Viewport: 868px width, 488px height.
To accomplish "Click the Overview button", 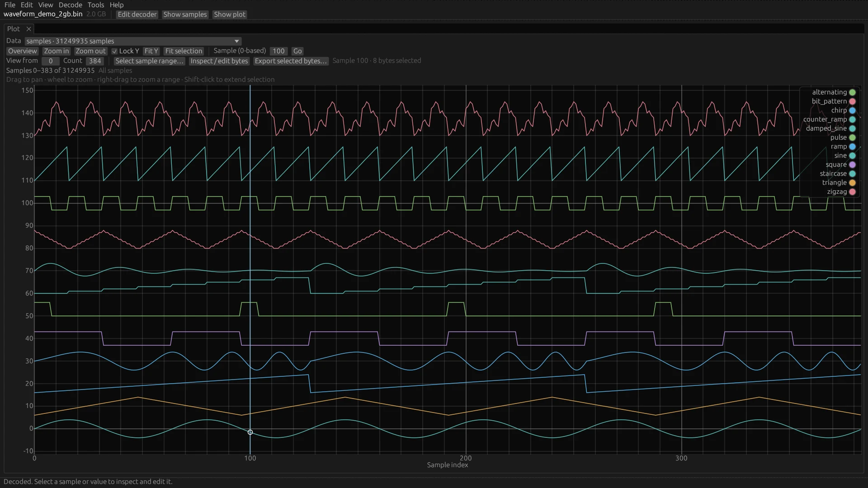I will pyautogui.click(x=23, y=51).
